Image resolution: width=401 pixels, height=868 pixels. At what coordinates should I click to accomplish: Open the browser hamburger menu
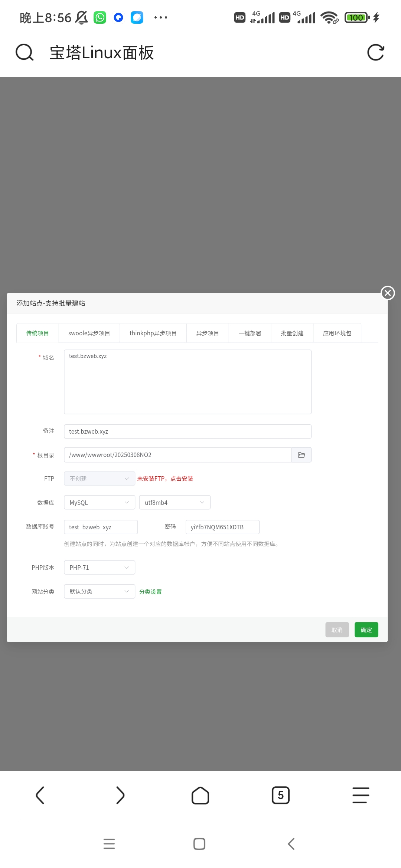[361, 795]
